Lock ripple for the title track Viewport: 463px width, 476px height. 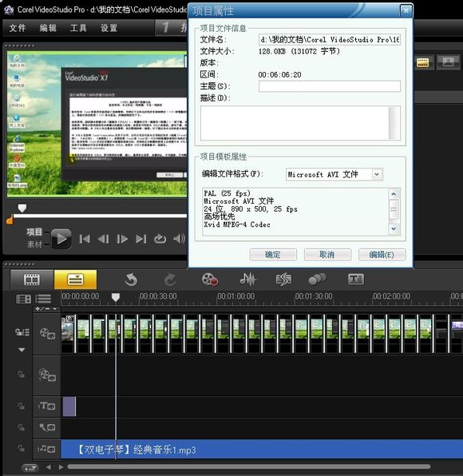[x=22, y=406]
